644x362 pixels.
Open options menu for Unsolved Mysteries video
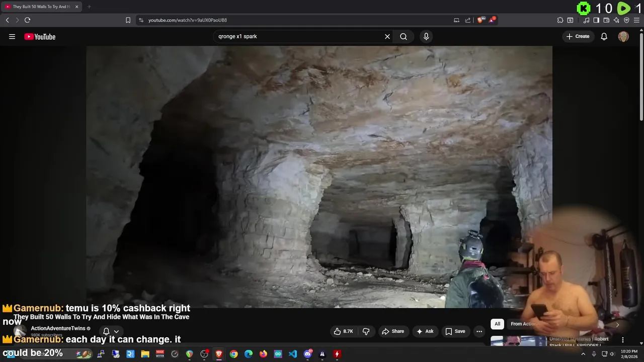point(623,340)
